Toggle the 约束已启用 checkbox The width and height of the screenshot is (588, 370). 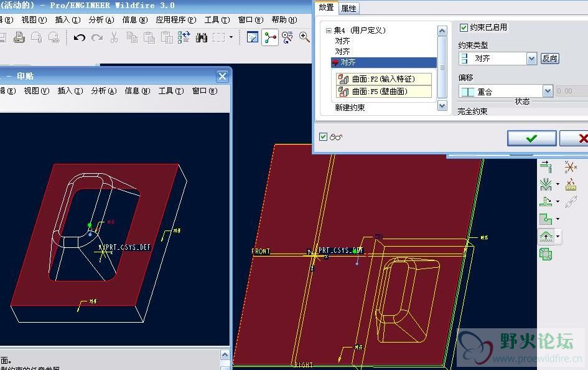pos(464,27)
